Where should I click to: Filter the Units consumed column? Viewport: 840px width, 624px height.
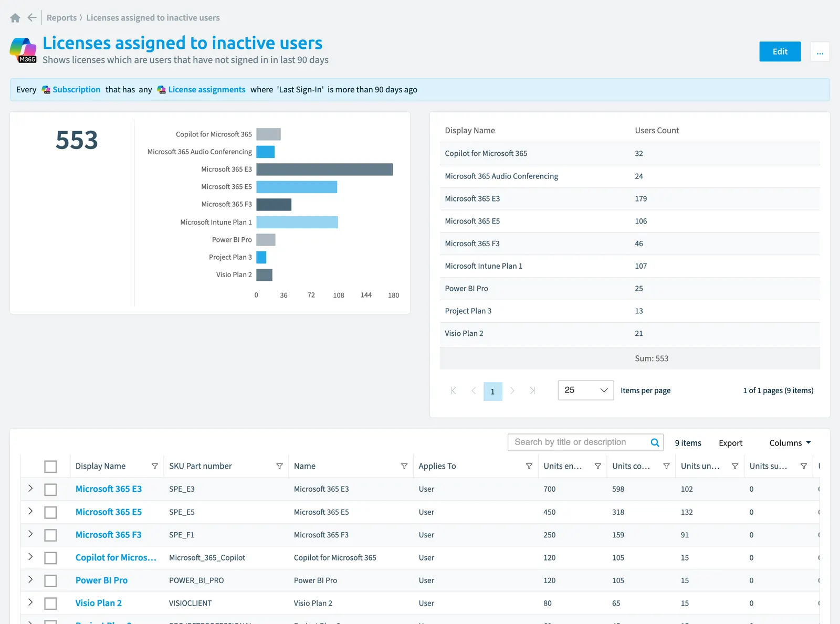pos(666,466)
